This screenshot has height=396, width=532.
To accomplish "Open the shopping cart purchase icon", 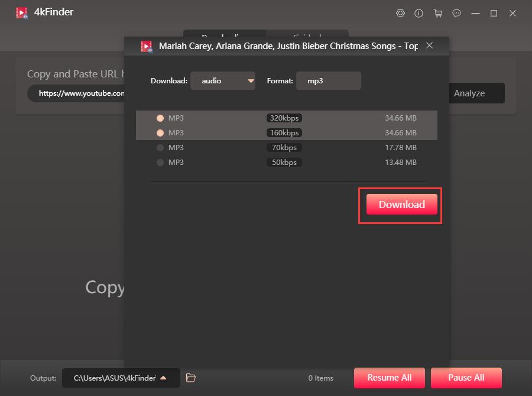I will (437, 13).
